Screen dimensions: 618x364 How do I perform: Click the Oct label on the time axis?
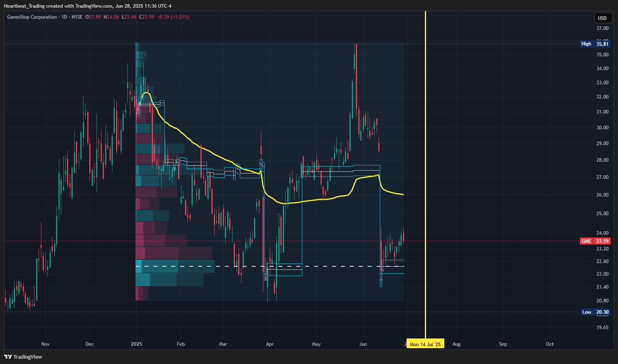pos(550,344)
